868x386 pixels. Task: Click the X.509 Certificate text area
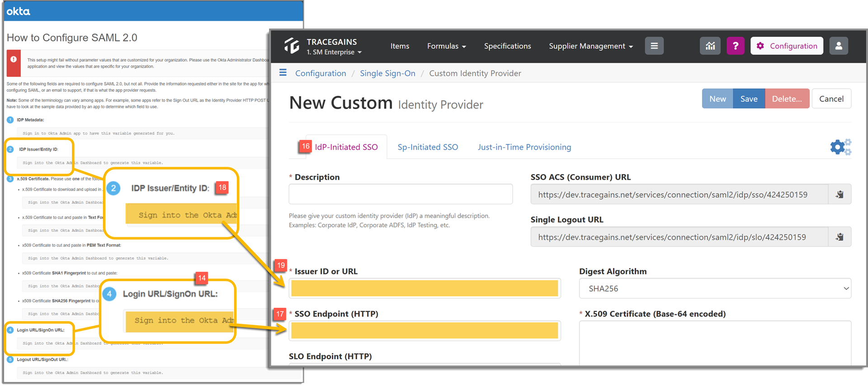point(715,343)
